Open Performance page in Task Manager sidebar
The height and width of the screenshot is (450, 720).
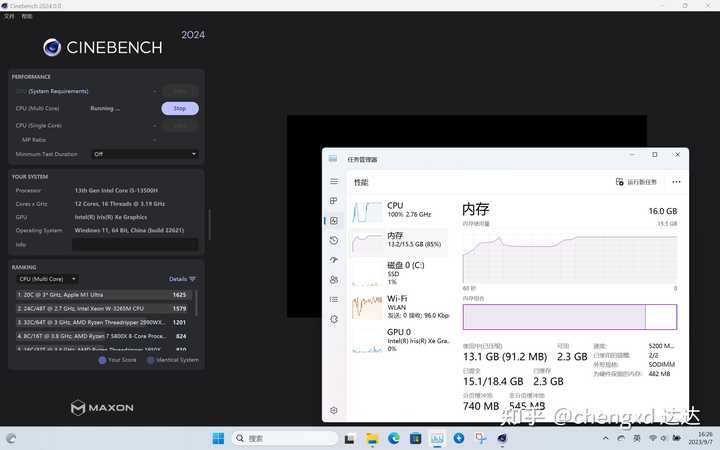[x=334, y=220]
